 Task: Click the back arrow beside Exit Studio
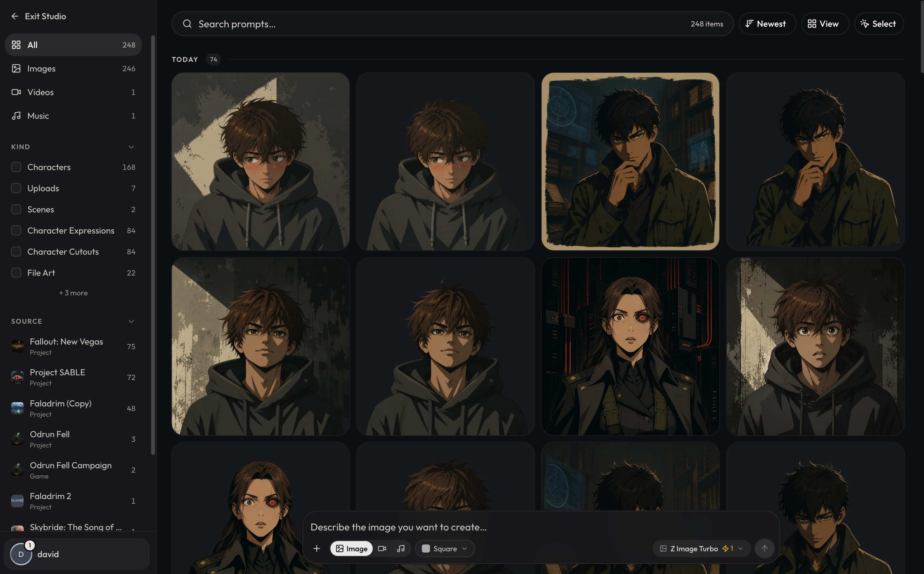pyautogui.click(x=15, y=16)
